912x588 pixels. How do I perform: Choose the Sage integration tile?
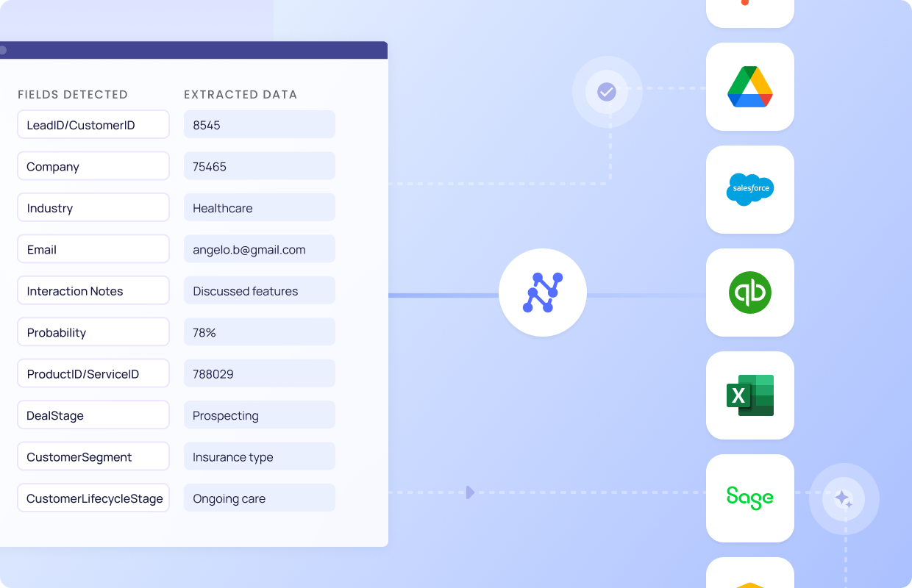click(x=750, y=498)
